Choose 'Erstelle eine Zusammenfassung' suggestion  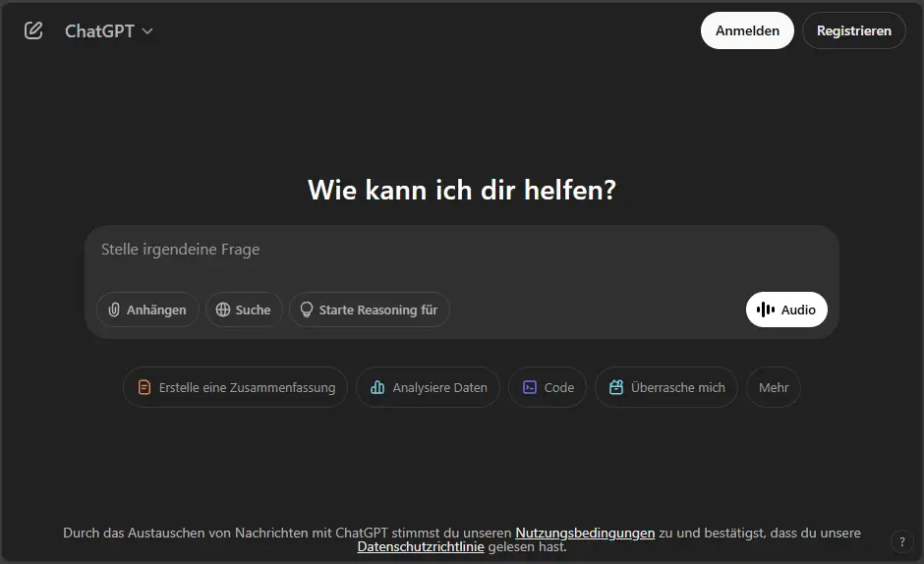[235, 387]
